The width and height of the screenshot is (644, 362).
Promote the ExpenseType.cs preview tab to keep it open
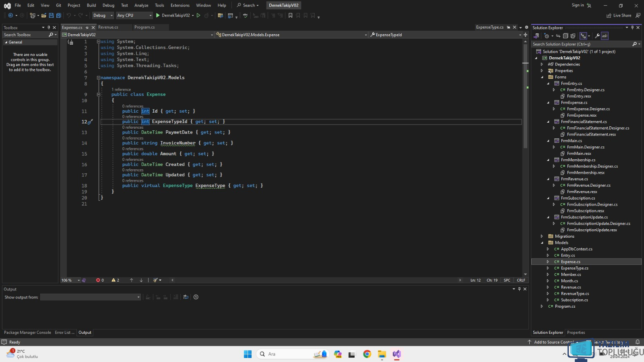[508, 27]
